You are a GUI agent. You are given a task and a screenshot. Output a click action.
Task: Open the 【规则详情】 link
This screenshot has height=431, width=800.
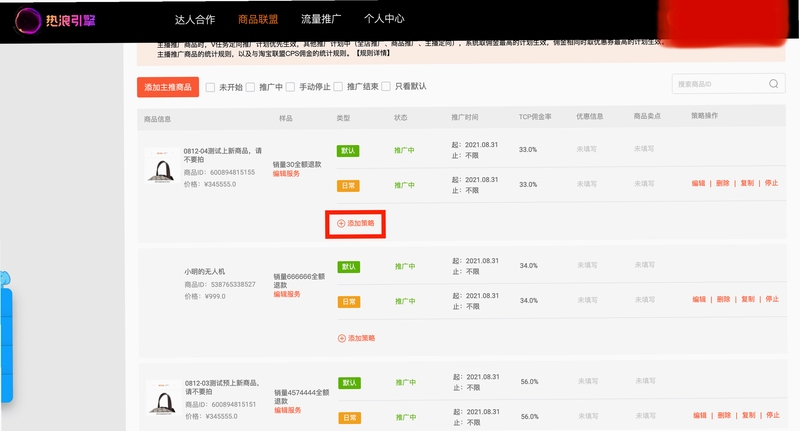pyautogui.click(x=372, y=53)
